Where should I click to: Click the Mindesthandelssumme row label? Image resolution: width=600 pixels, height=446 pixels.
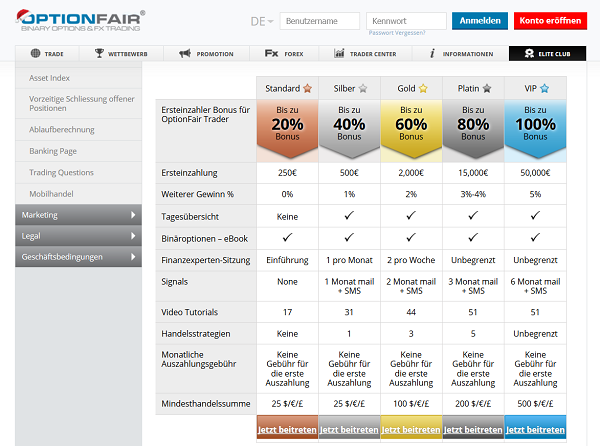tap(206, 404)
